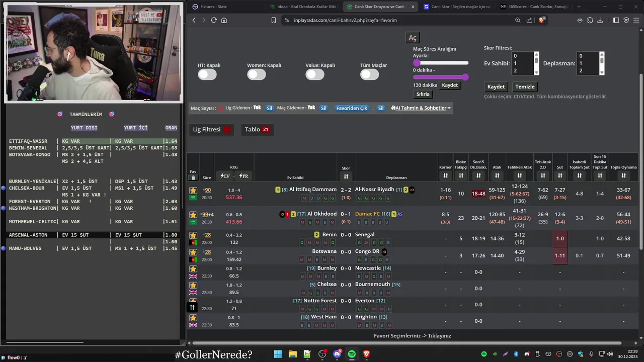Sort by Son15 Dk.Baskı column
Viewport: 644px width, 362px height.
[478, 175]
